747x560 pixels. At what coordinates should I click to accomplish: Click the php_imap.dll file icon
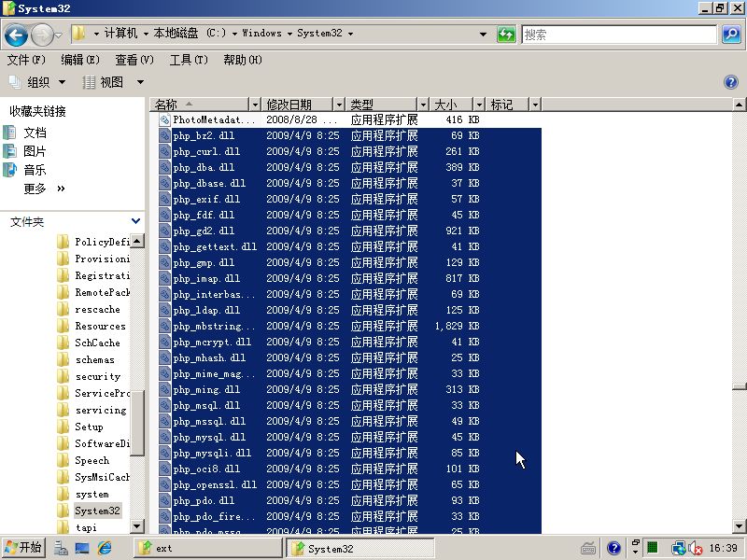click(164, 278)
